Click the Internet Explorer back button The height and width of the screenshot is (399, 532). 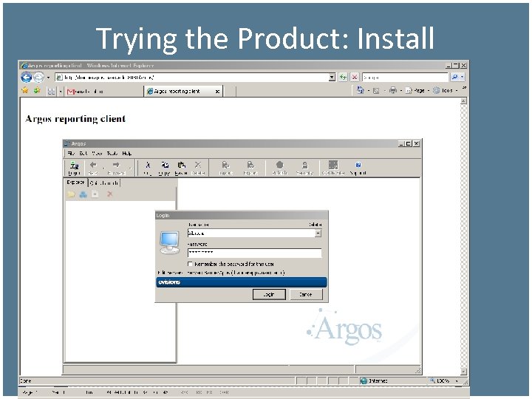coord(27,78)
